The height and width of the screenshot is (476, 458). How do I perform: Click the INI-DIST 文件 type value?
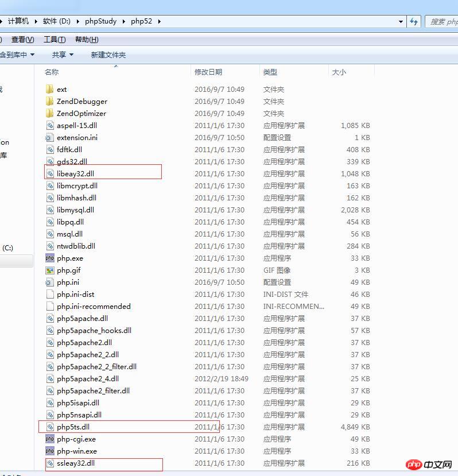click(x=286, y=294)
